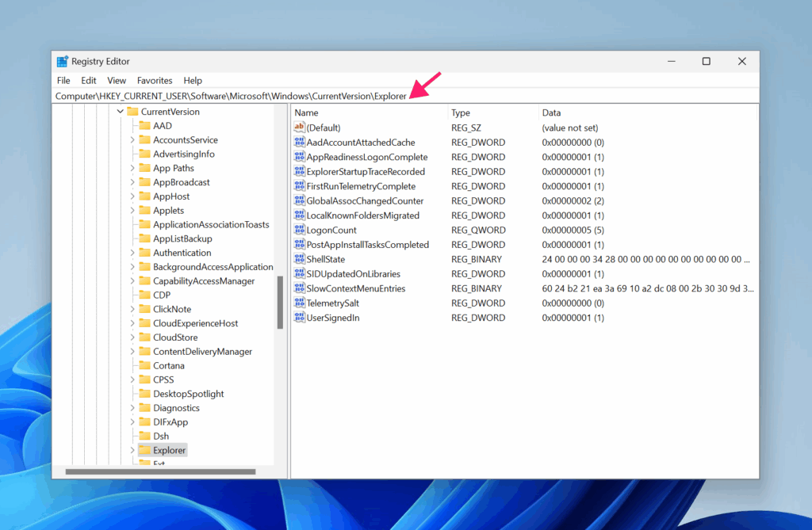The image size is (812, 530).
Task: Expand the App Paths key
Action: (x=132, y=168)
